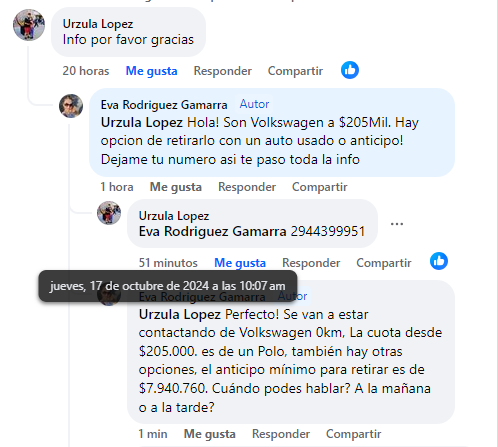
Task: Open Urzula Lopez's avatar on the top comment
Action: [x=29, y=25]
